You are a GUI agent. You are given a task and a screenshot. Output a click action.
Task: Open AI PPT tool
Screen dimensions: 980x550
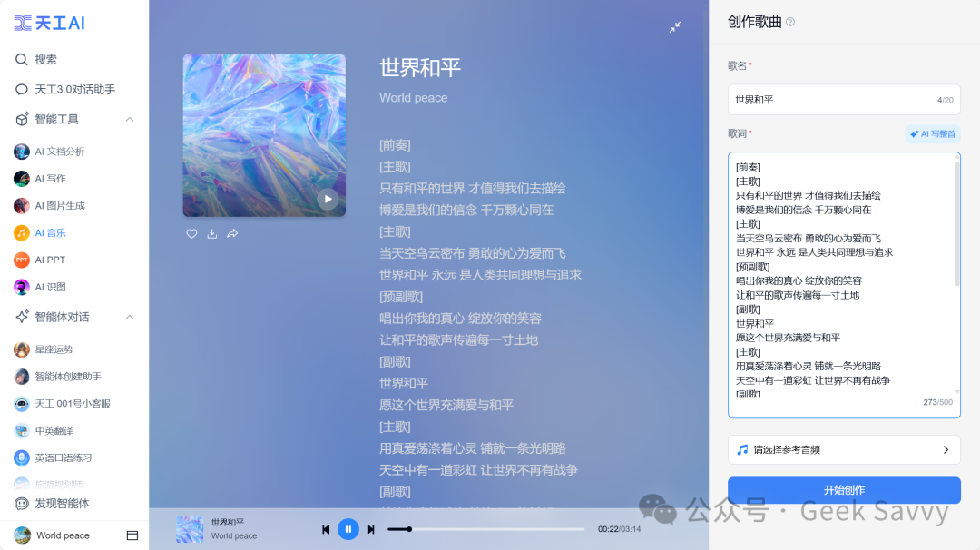click(x=39, y=260)
